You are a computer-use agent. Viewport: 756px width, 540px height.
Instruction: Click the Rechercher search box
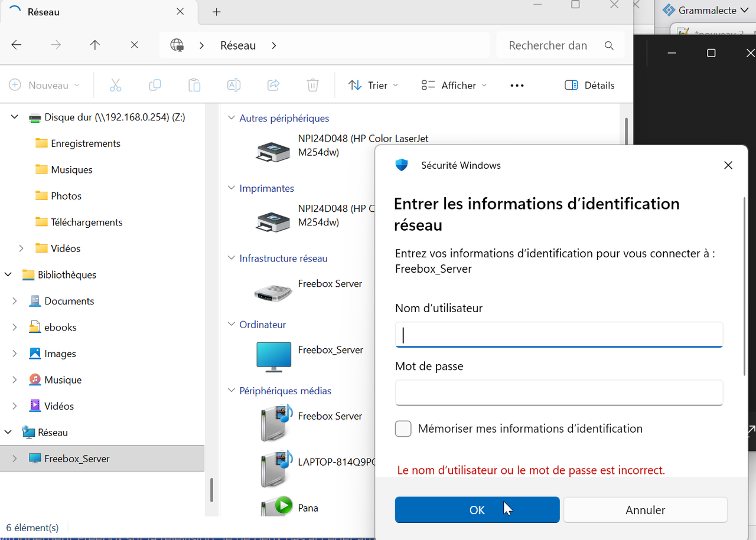point(561,45)
